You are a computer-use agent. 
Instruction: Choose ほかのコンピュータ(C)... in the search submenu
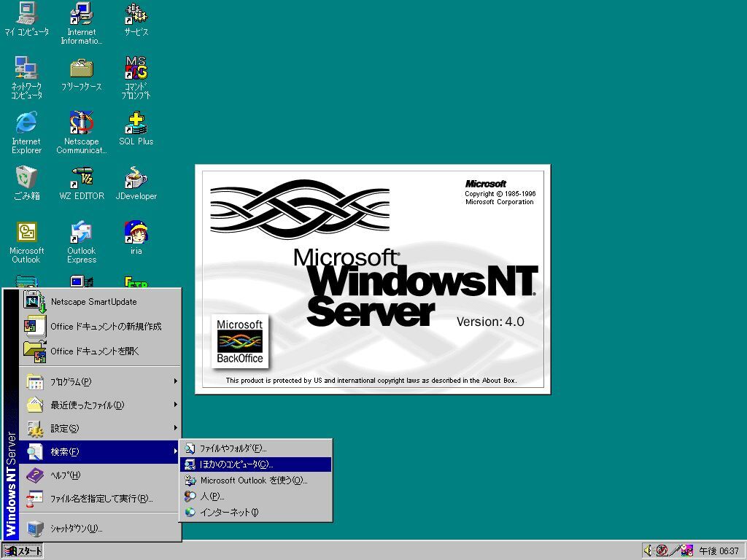pos(256,464)
